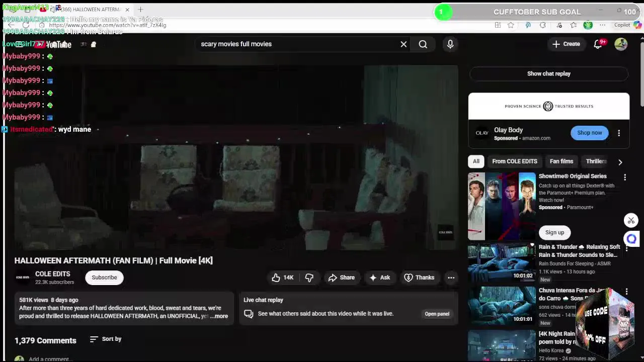Click the COLE EDITS channel avatar
Screen dimensions: 644x362
pos(23,278)
